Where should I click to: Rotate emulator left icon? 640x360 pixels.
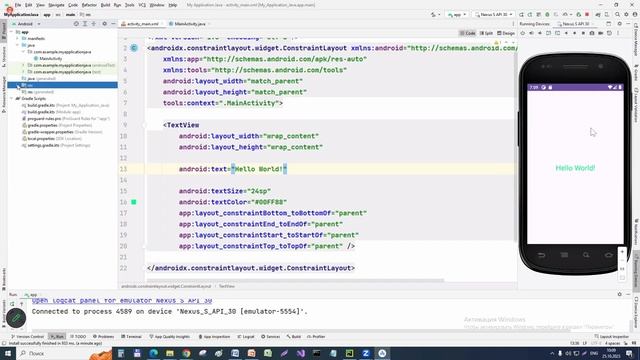[x=549, y=33]
